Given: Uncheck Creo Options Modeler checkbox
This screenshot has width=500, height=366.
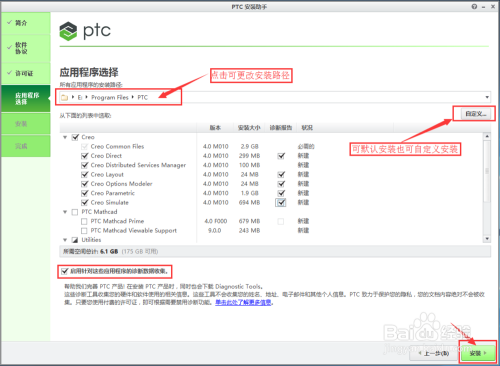Looking at the screenshot, I should [x=85, y=184].
